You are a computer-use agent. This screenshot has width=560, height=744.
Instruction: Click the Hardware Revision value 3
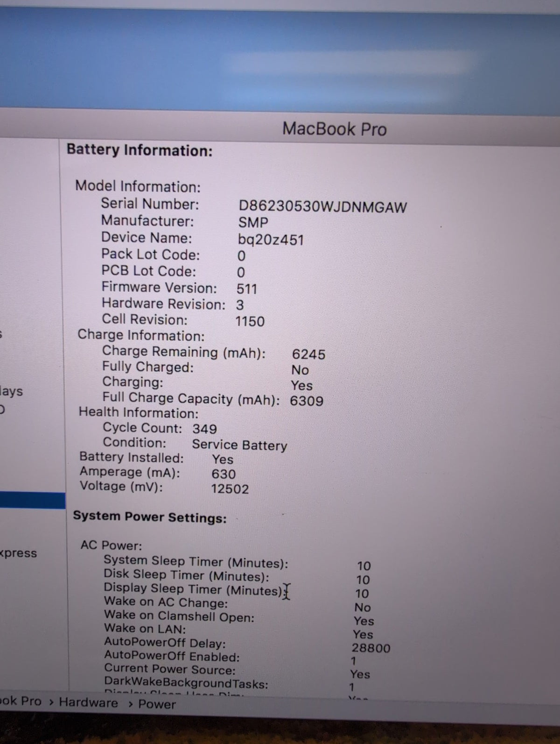240,305
